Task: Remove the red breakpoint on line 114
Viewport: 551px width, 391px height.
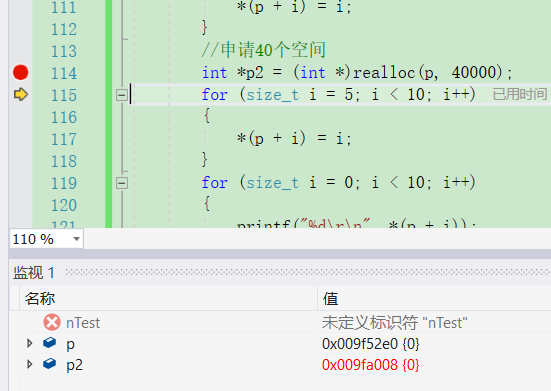Action: tap(20, 72)
